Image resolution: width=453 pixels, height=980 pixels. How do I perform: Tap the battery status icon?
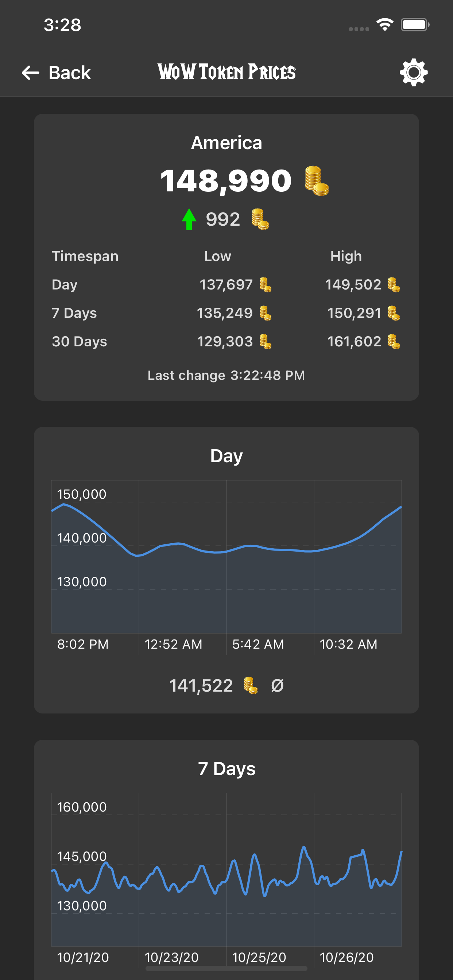coord(415,25)
